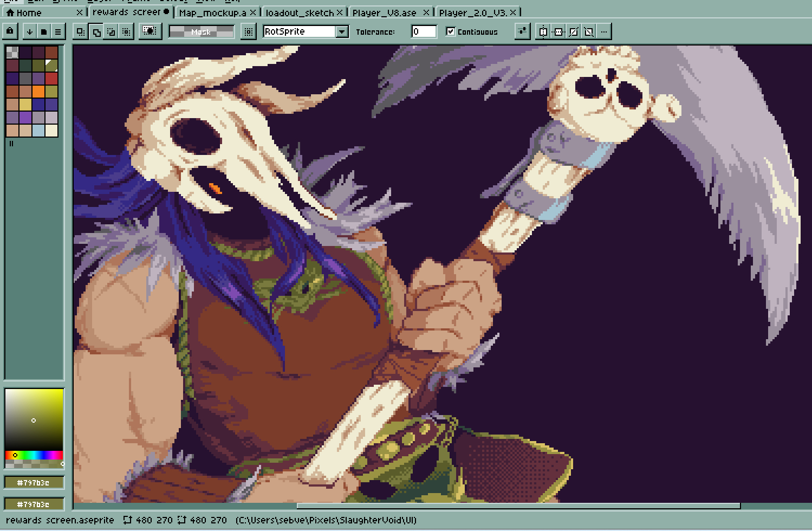
Task: Select the replace selection mode icon
Action: click(80, 31)
